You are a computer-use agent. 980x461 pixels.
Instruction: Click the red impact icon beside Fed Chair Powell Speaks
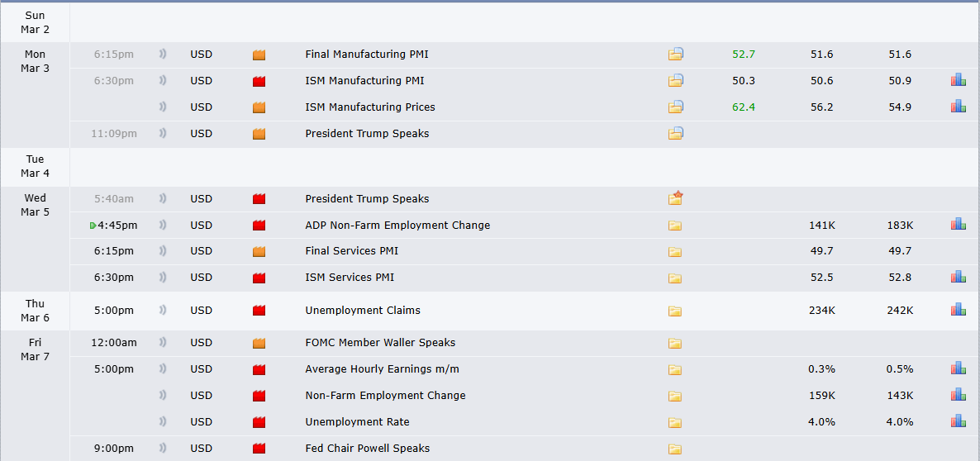pyautogui.click(x=259, y=449)
